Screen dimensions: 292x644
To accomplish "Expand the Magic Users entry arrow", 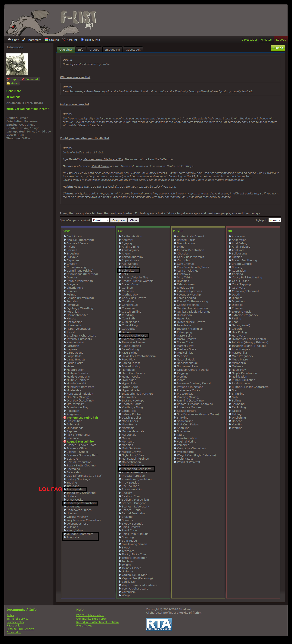I will coord(120,421).
